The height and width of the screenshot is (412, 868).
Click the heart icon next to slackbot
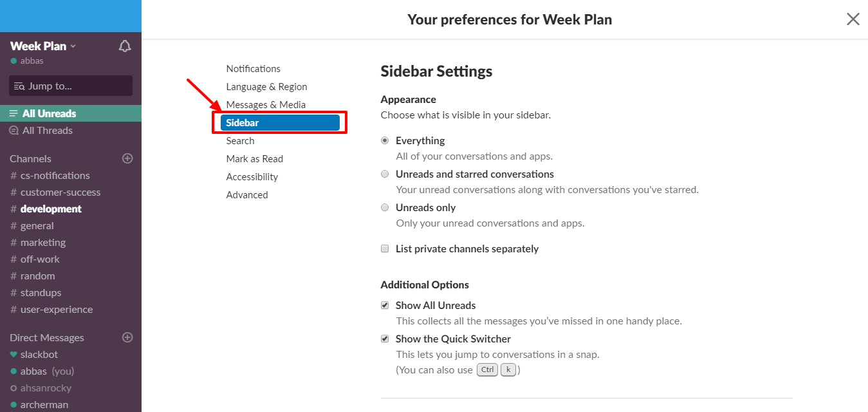(x=14, y=354)
